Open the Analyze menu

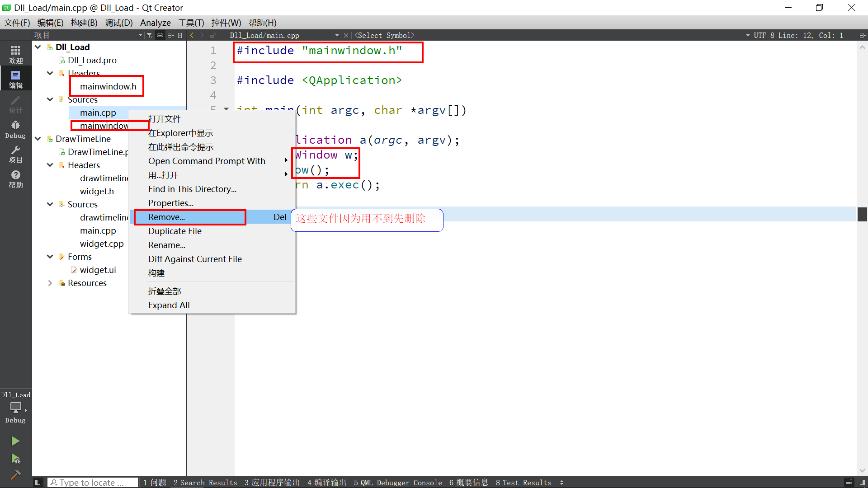[x=155, y=23]
